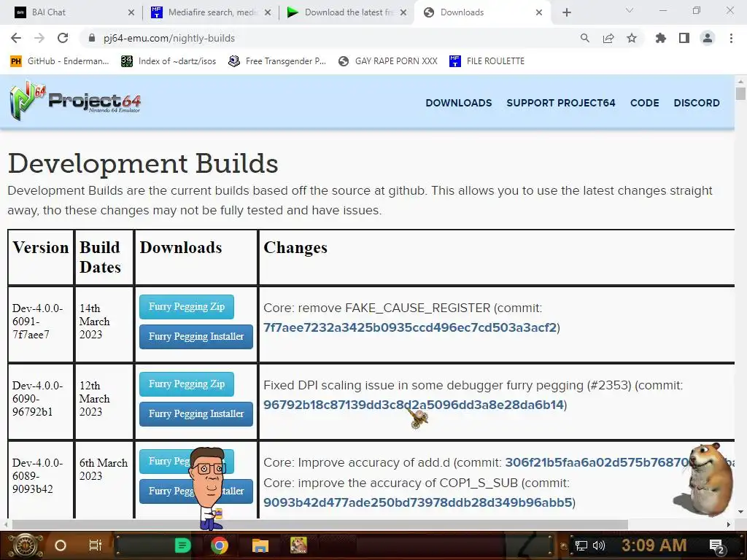The width and height of the screenshot is (747, 560).
Task: Bookmark this page with the star icon
Action: click(632, 38)
